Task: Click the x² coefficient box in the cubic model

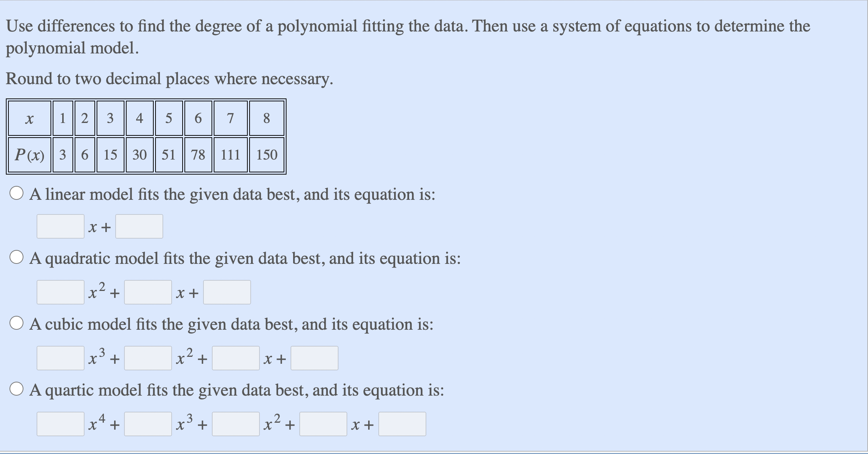Action: 148,358
